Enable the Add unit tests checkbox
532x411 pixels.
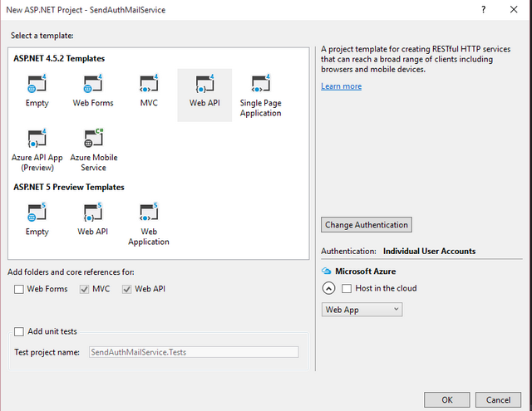coord(19,331)
